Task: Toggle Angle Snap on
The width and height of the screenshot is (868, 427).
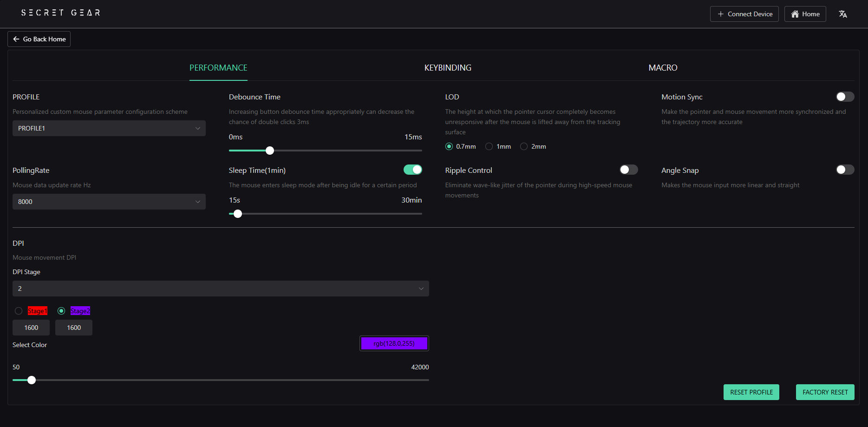Action: coord(845,170)
